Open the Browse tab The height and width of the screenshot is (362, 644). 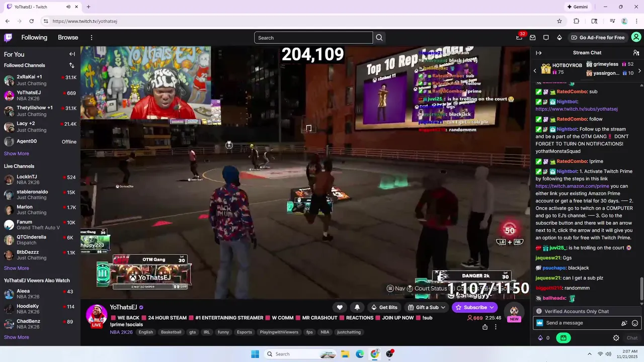click(68, 38)
